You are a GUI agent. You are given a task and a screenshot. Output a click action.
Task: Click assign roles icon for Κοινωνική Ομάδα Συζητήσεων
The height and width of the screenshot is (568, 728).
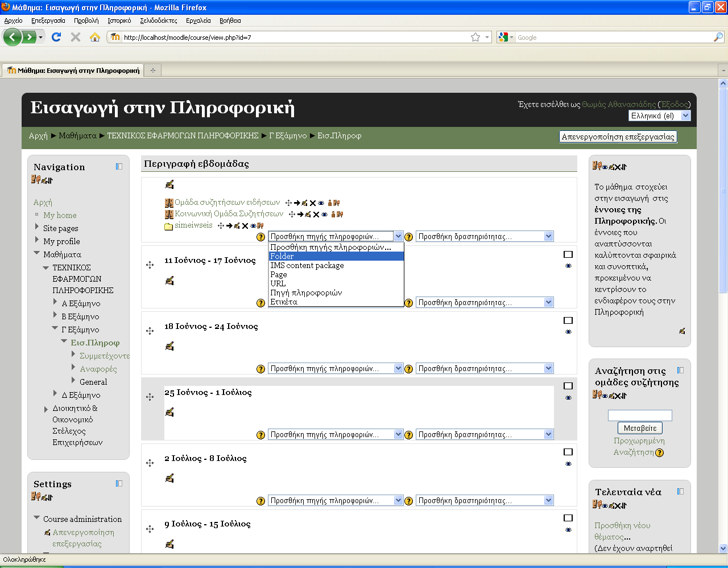340,214
